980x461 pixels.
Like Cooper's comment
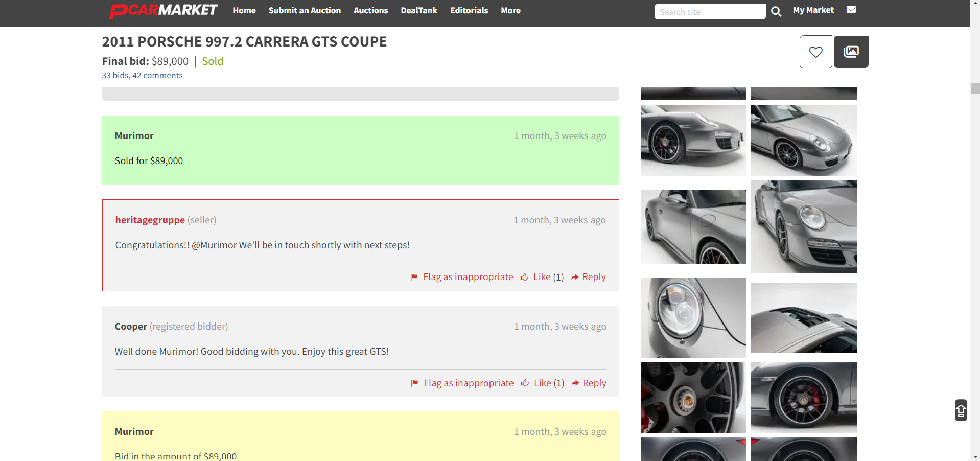click(x=542, y=383)
